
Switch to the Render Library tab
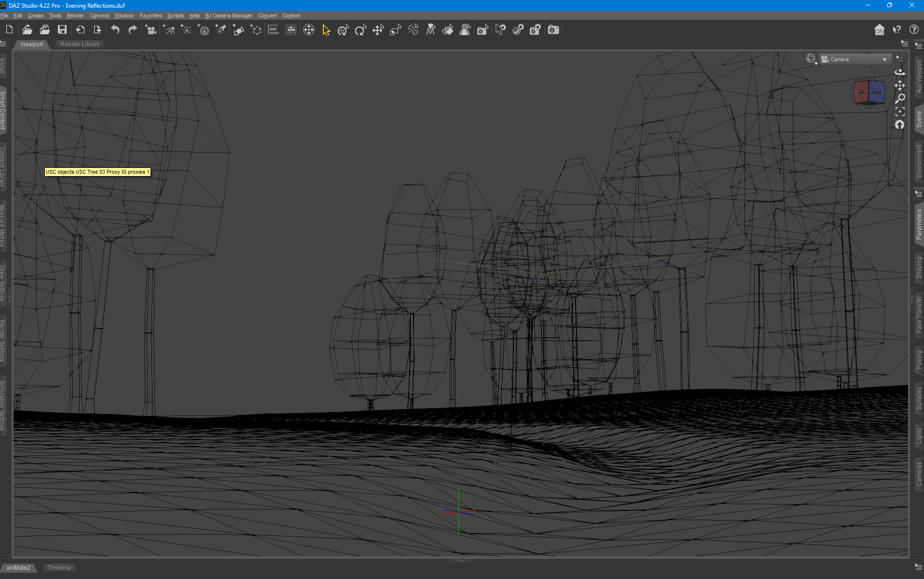pos(80,44)
